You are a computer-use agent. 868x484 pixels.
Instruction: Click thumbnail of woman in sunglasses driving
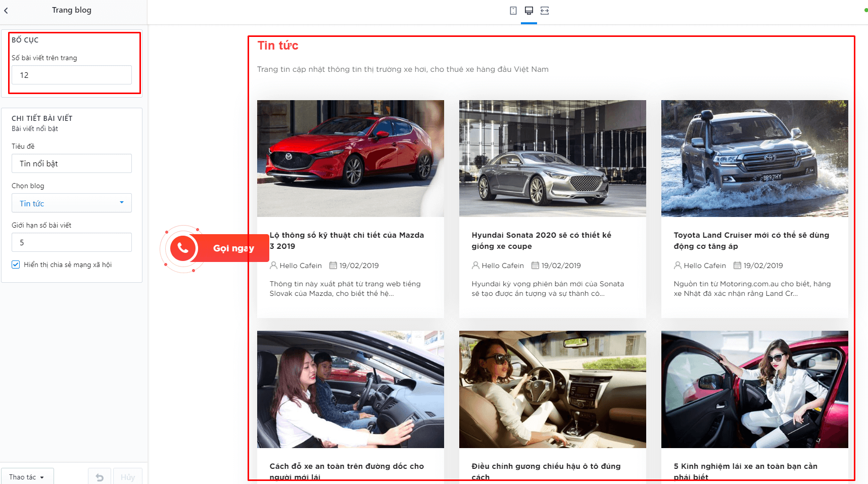pyautogui.click(x=553, y=389)
